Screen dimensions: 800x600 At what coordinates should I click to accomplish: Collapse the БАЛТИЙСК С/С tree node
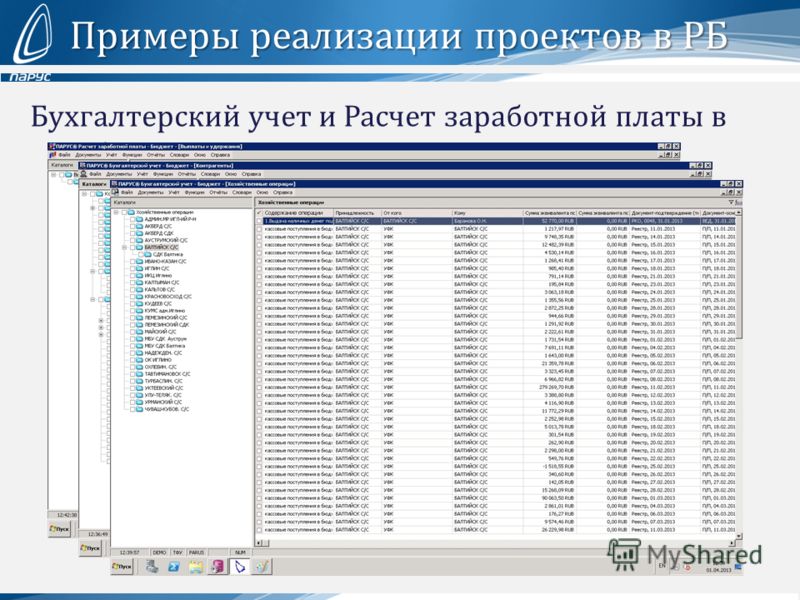125,247
